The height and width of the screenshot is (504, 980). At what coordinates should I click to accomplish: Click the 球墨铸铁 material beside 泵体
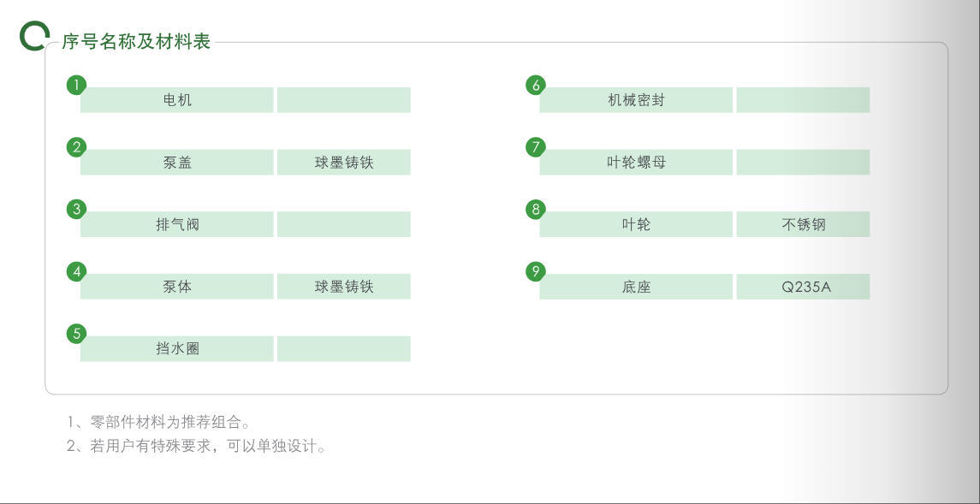344,287
